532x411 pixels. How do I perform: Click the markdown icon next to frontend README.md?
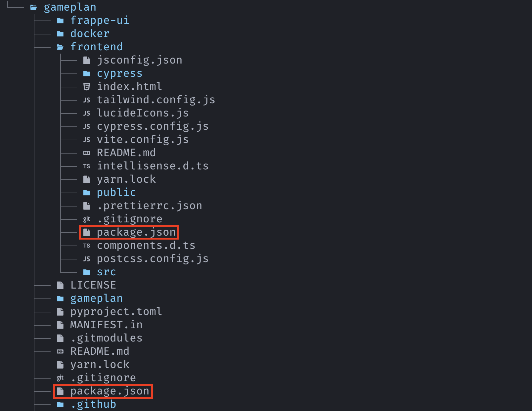coord(87,153)
